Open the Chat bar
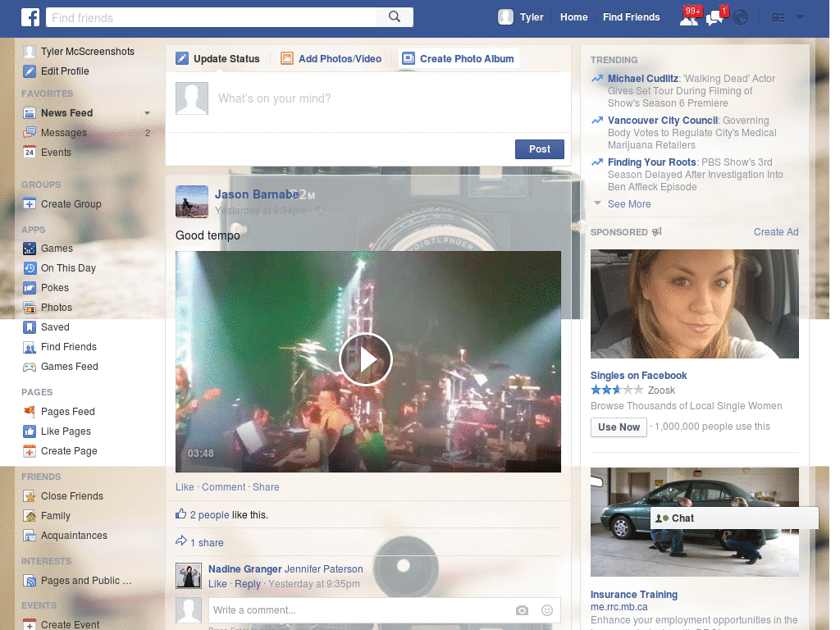This screenshot has width=840, height=630. 734,518
